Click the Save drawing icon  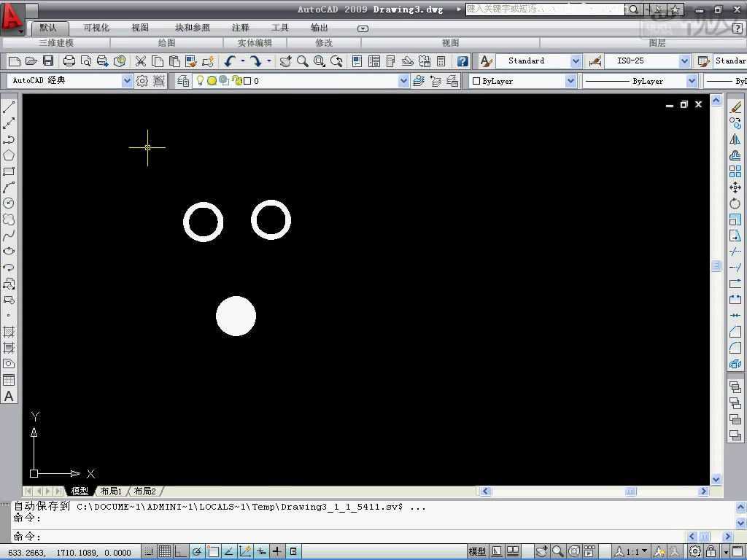pos(48,61)
